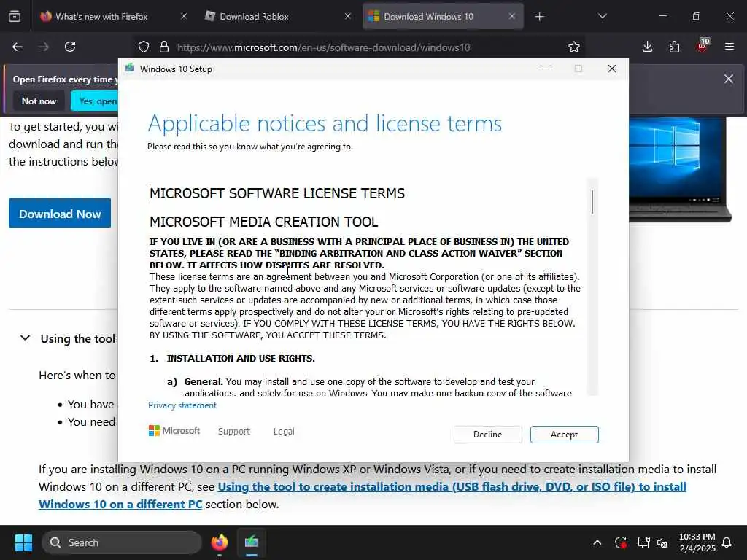Minimize the Windows 10 Setup dialog
747x560 pixels.
point(546,69)
